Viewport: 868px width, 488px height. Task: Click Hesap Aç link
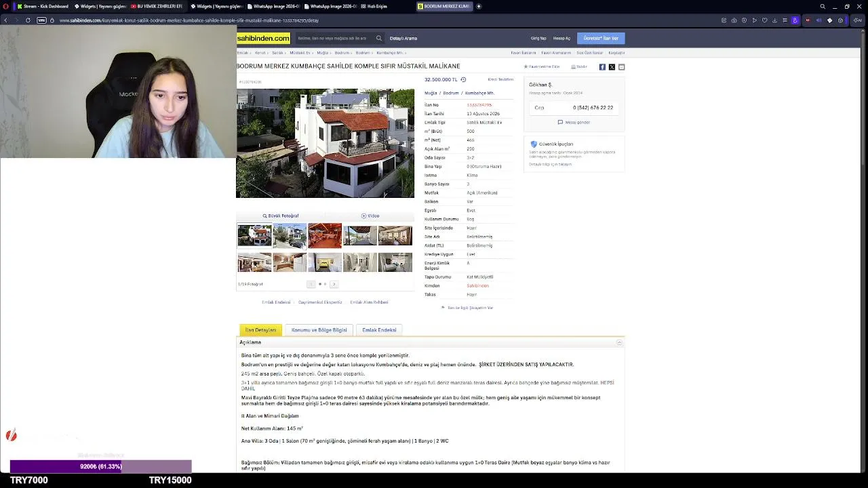561,39
